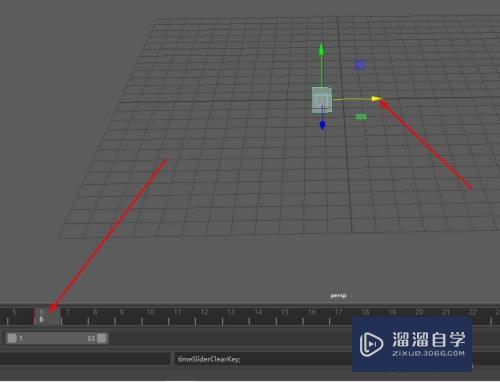500x382 pixels.
Task: Click the persp camera label
Action: pyautogui.click(x=338, y=295)
